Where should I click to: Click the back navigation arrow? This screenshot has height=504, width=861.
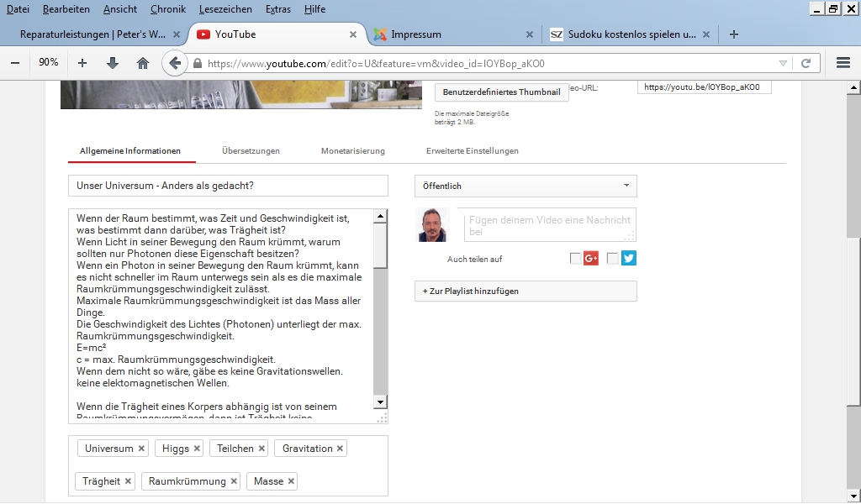pos(174,63)
